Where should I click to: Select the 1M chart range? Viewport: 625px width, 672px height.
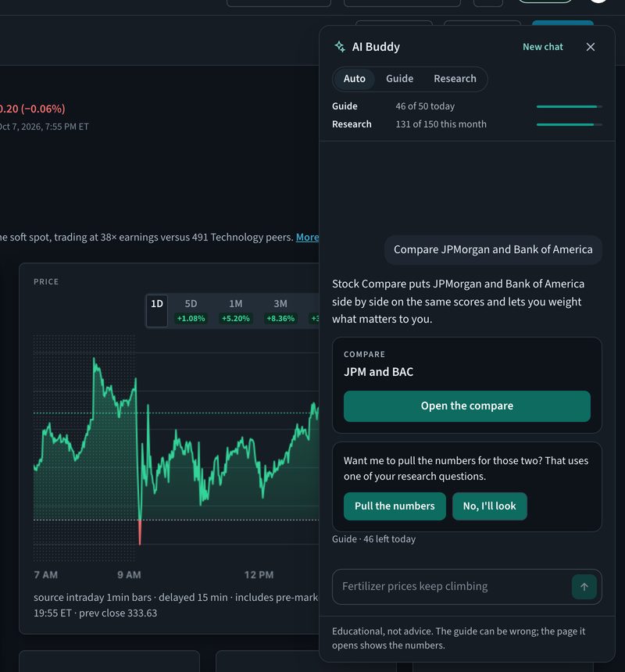point(236,311)
